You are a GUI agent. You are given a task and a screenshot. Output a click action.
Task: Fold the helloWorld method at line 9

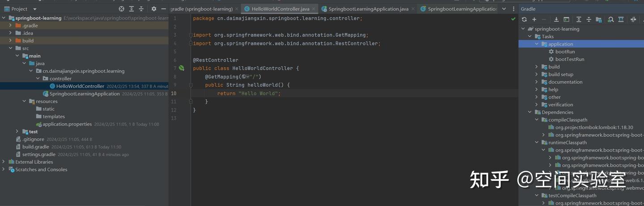(191, 85)
